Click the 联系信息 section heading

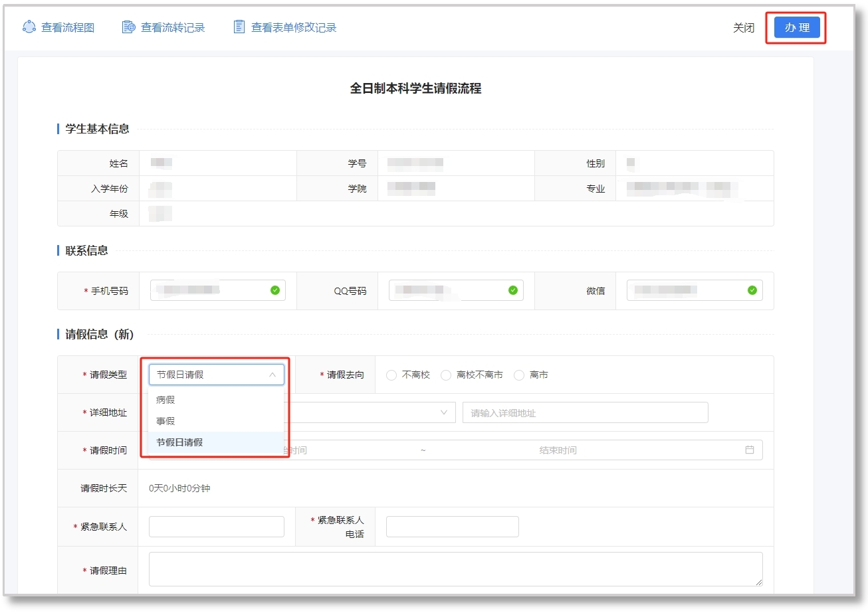(x=86, y=250)
